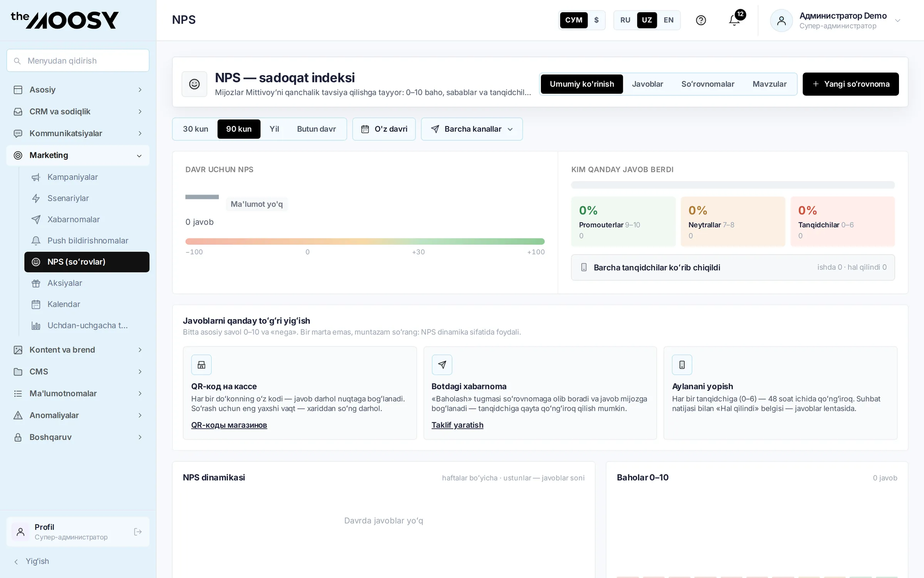Open Barcha kanallar dropdown
Image resolution: width=924 pixels, height=578 pixels.
[x=472, y=129]
